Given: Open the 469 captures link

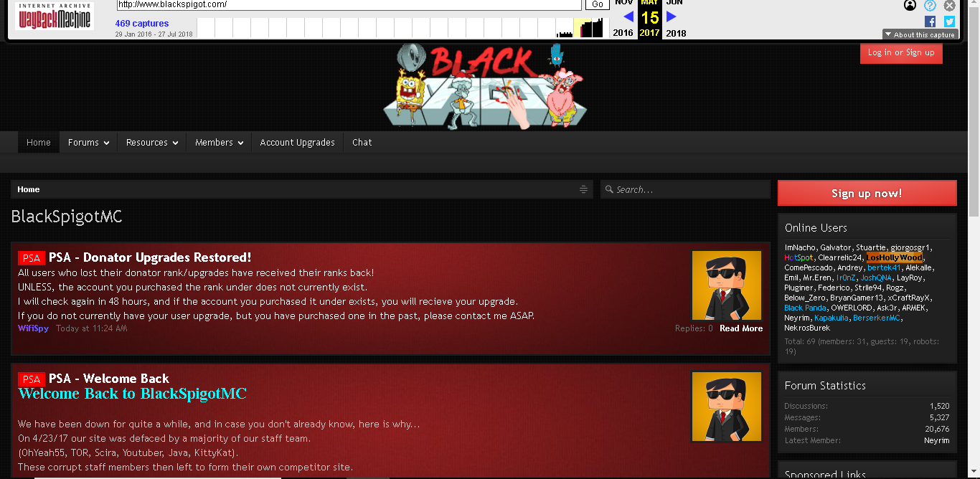Looking at the screenshot, I should pos(142,24).
